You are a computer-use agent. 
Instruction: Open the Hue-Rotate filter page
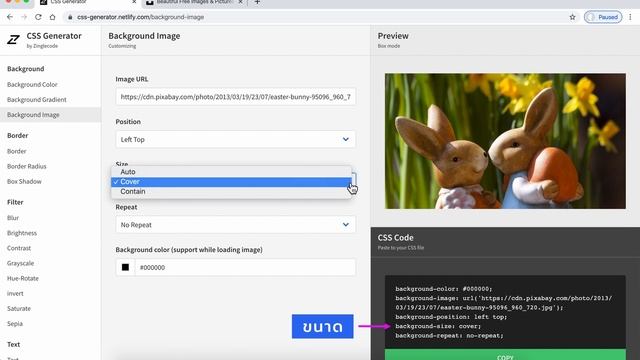point(23,278)
